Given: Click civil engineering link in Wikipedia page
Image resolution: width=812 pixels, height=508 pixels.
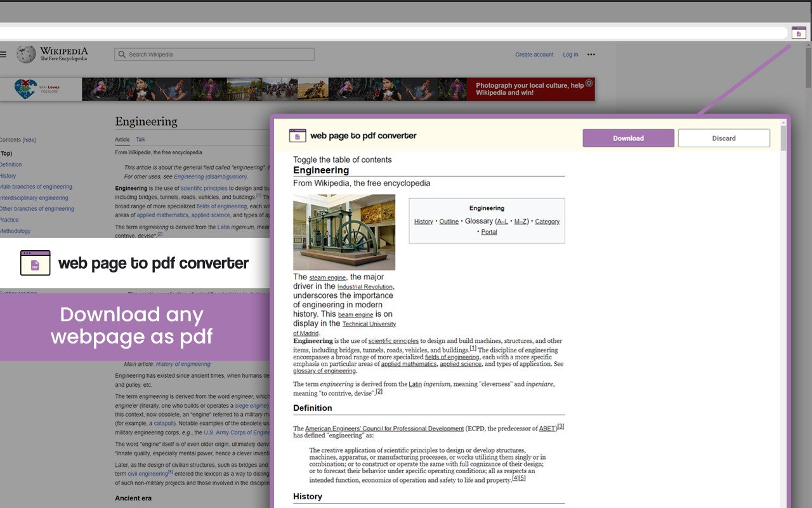Looking at the screenshot, I should 147,474.
